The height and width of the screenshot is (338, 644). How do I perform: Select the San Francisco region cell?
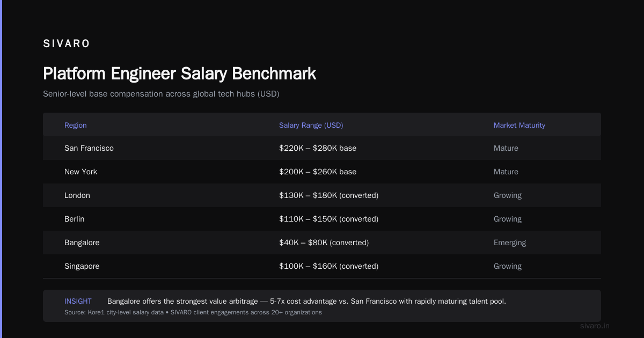(x=89, y=148)
